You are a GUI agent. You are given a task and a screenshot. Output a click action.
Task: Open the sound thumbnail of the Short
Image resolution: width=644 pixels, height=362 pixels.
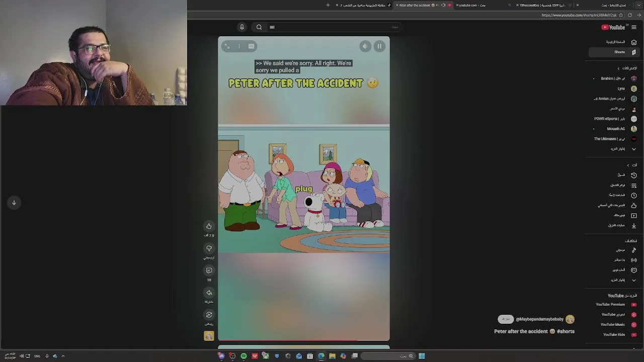click(209, 336)
